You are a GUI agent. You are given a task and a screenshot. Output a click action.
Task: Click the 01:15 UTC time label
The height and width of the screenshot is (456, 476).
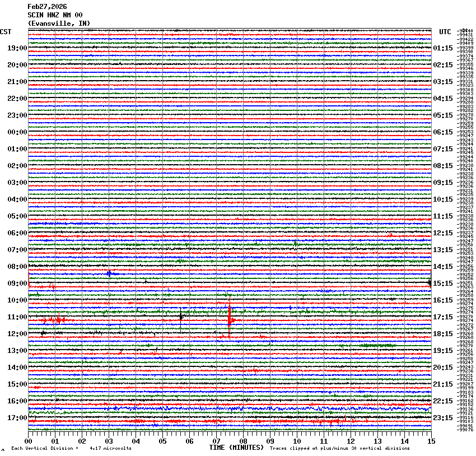(443, 48)
